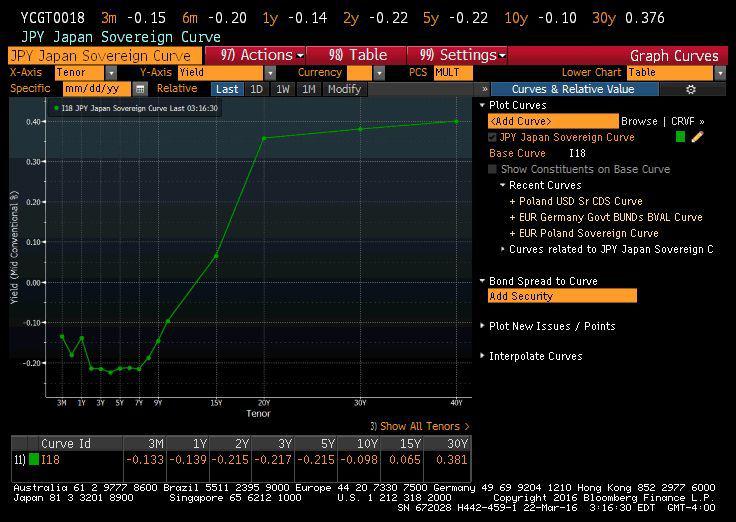Click the 40Y point on curve
Viewport: 736px width, 522px height.
(456, 122)
